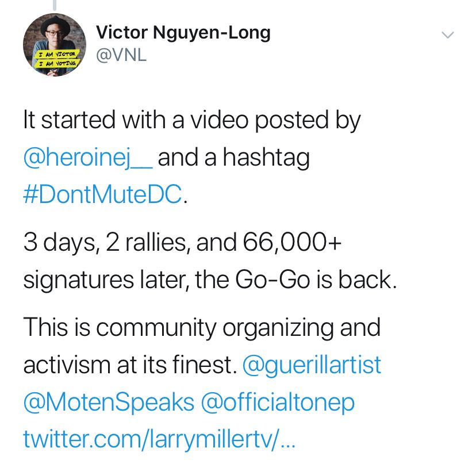This screenshot has height=467, width=476.
Task: Click the words "and a hashtag"
Action: click(233, 158)
